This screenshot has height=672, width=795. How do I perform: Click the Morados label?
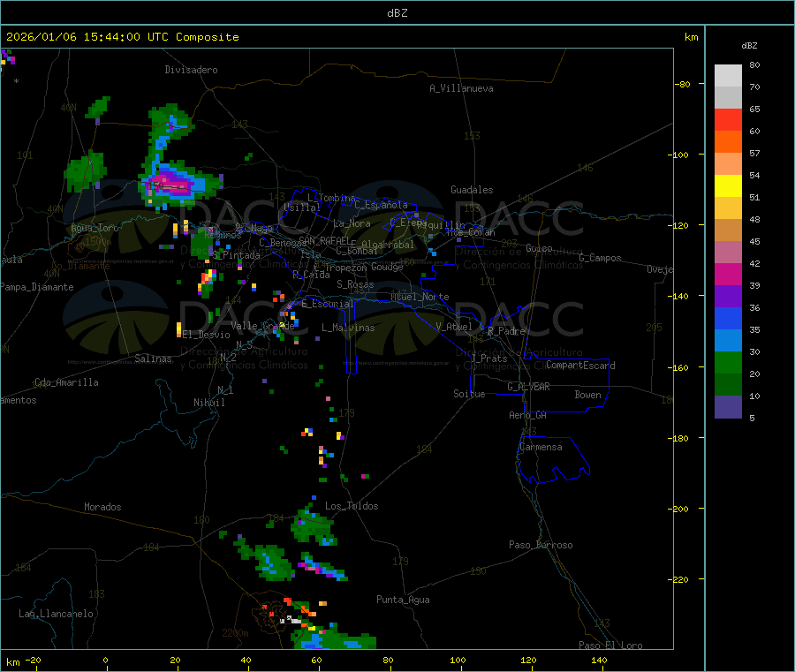click(x=102, y=507)
